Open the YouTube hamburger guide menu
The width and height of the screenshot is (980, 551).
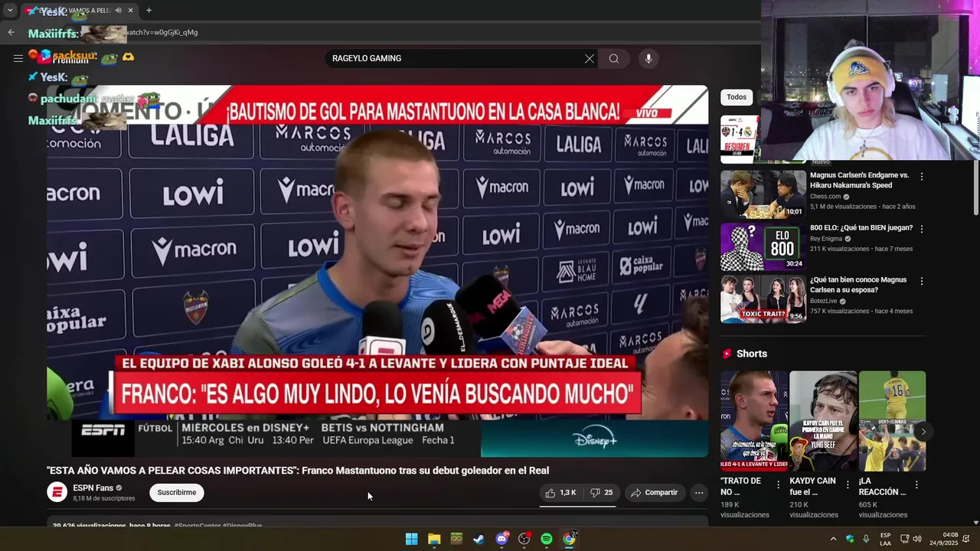(x=18, y=58)
